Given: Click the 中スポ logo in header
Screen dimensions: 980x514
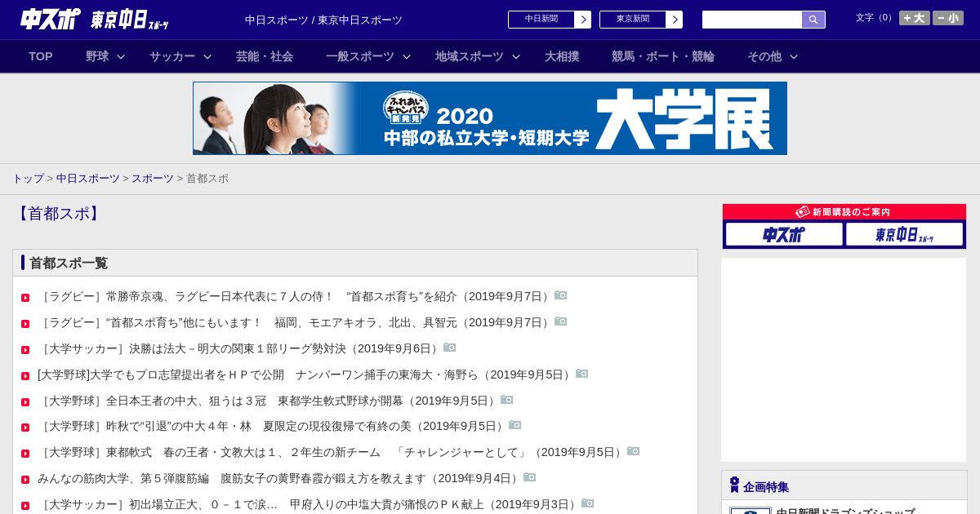Looking at the screenshot, I should [50, 19].
